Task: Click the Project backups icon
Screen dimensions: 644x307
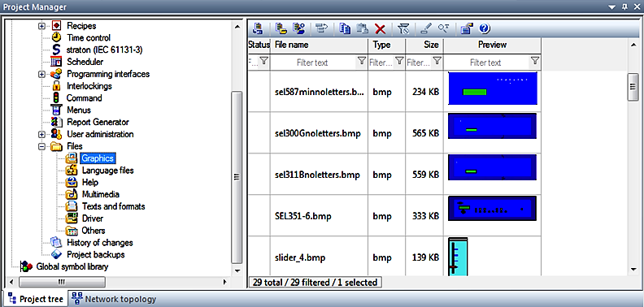Action: (56, 254)
